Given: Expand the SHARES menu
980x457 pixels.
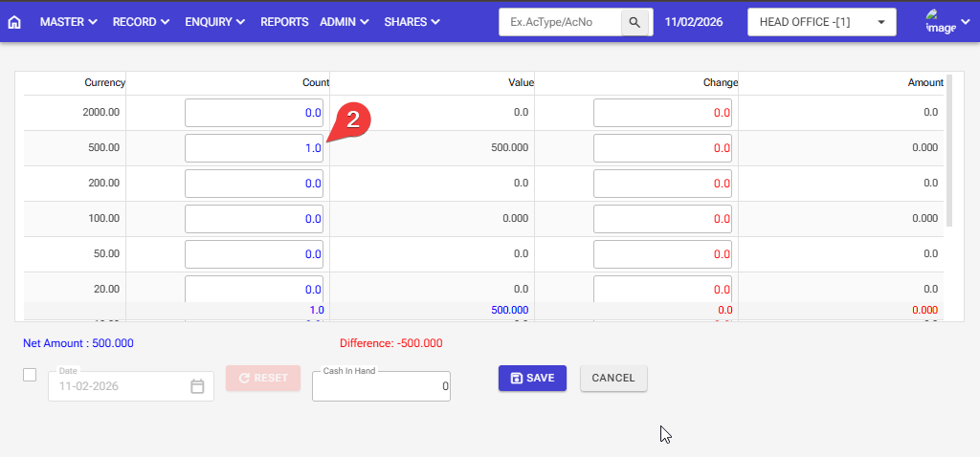Looking at the screenshot, I should (412, 22).
